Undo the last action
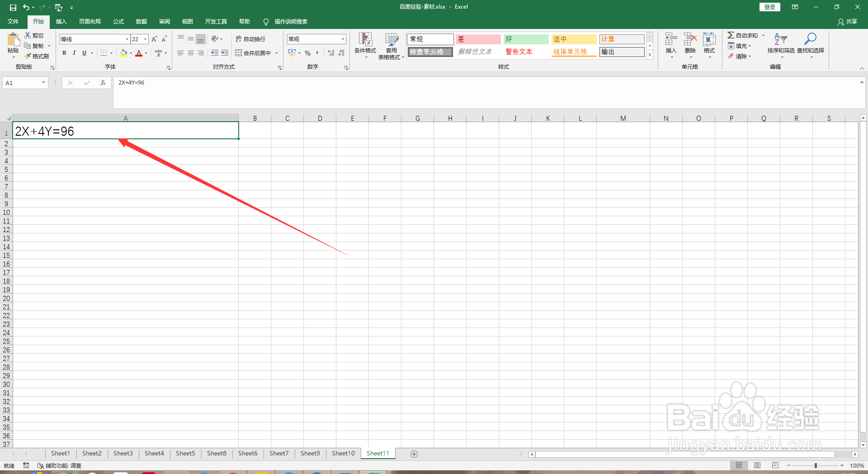Image resolution: width=868 pixels, height=474 pixels. [26, 7]
